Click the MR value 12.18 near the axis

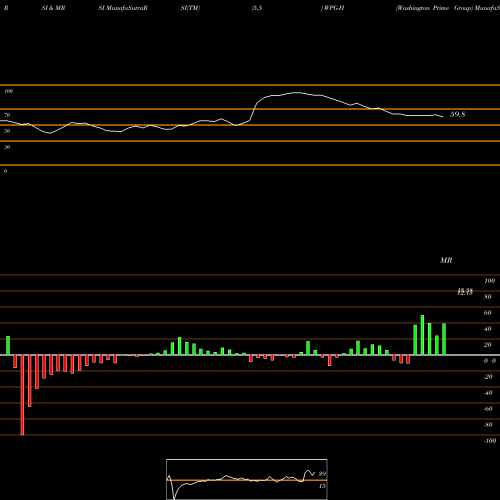pos(465,292)
